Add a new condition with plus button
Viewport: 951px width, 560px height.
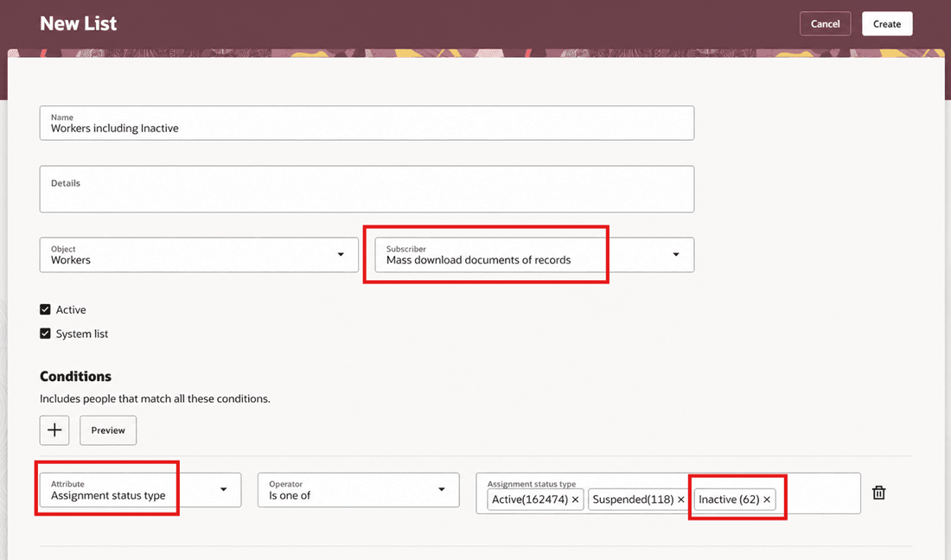(x=54, y=430)
